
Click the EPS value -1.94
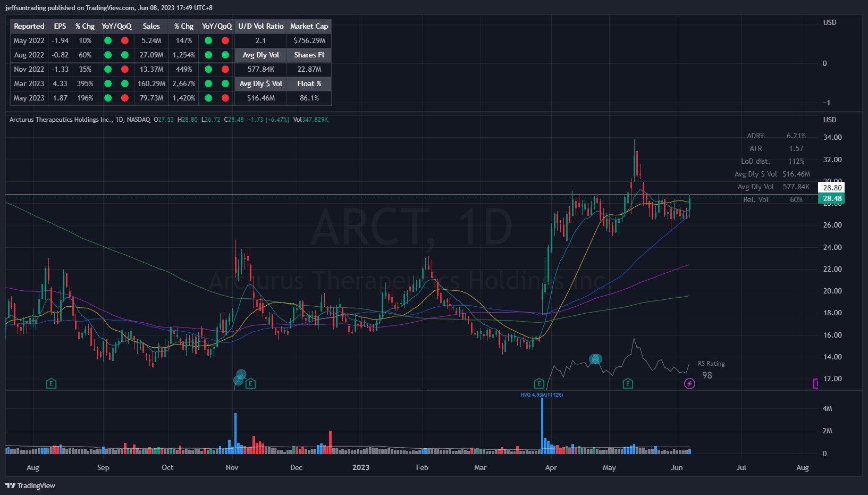[x=60, y=40]
